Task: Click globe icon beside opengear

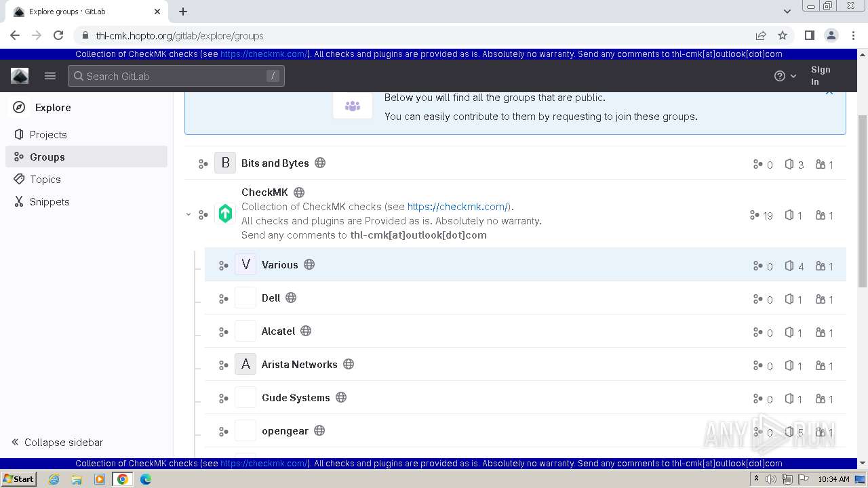Action: (319, 430)
